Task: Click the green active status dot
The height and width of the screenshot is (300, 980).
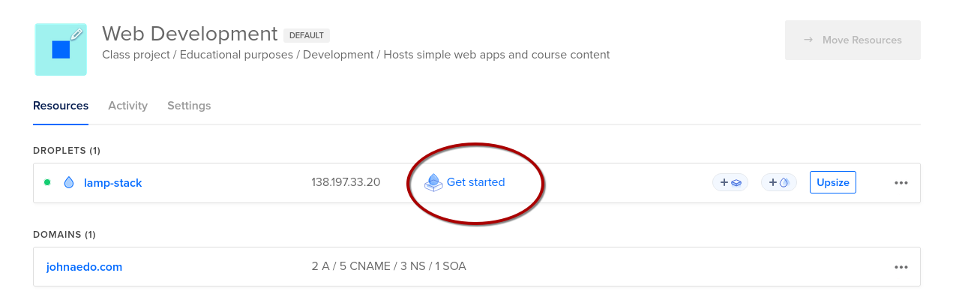Action: [47, 182]
